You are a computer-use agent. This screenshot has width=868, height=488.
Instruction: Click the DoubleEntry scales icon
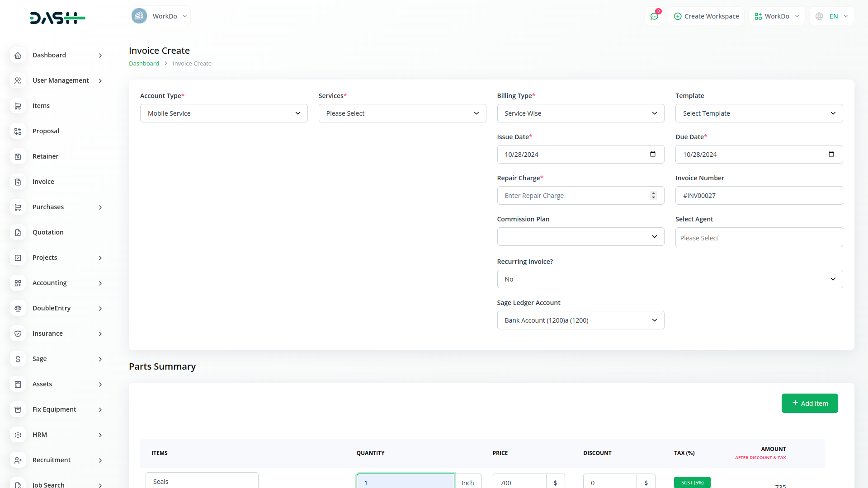tap(18, 308)
